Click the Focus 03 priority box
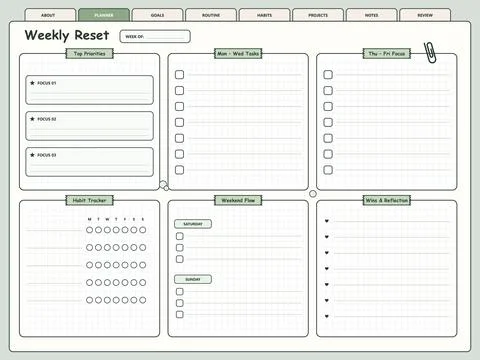 (x=89, y=162)
